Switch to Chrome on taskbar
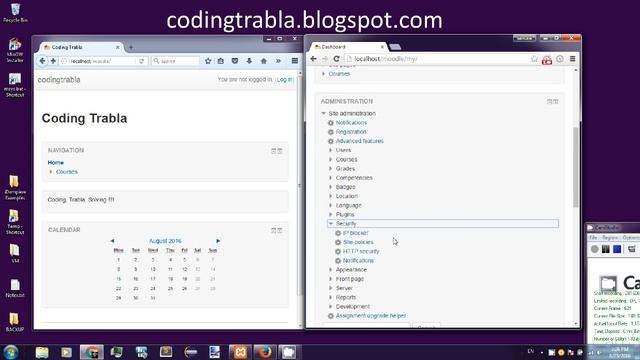 pos(91,352)
